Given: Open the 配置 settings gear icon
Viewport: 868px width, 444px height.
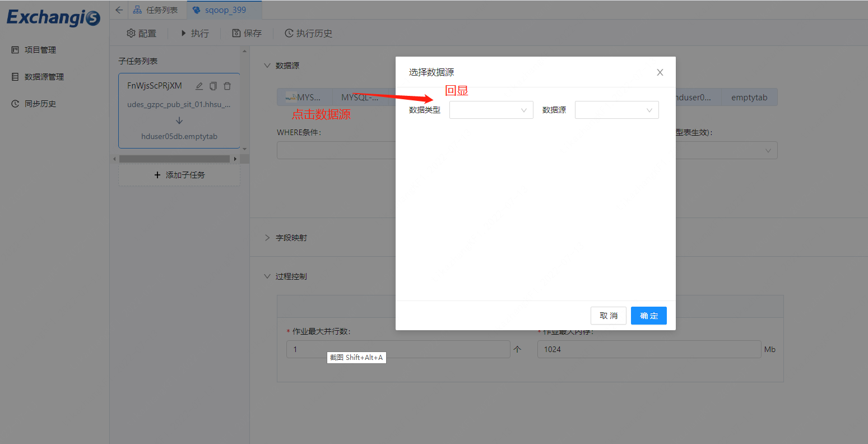Looking at the screenshot, I should tap(131, 33).
